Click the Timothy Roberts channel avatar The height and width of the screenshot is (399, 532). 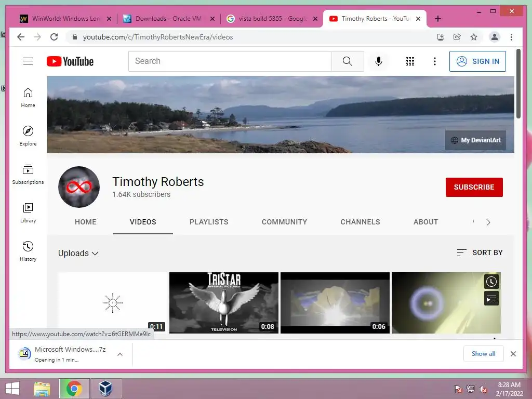pos(79,187)
